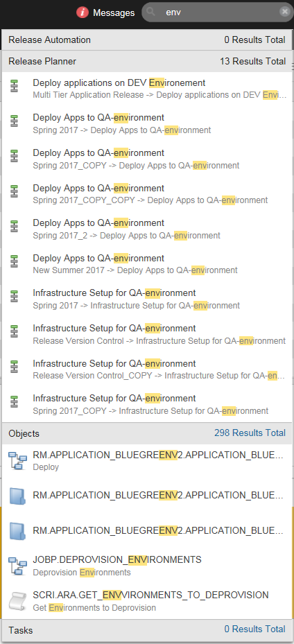294x644 pixels.
Task: Open the 298 Results Total link
Action: click(250, 433)
